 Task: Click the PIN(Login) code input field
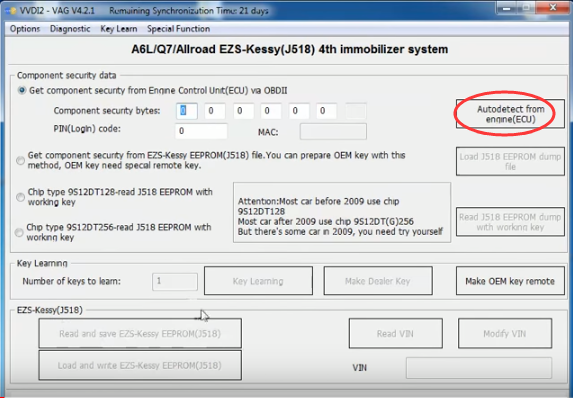pyautogui.click(x=201, y=131)
